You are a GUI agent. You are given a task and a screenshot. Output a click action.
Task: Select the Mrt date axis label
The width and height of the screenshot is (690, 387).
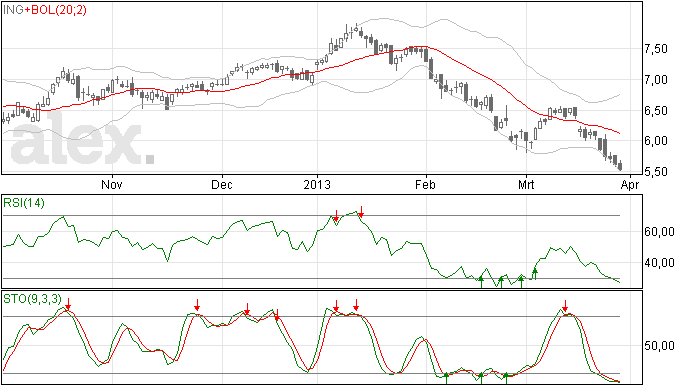(x=526, y=184)
